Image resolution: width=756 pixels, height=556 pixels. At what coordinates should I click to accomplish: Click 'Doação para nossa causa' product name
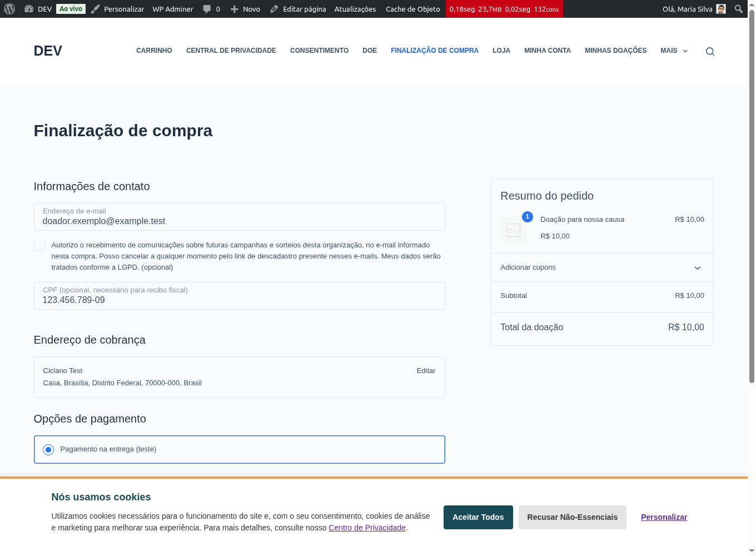click(582, 220)
